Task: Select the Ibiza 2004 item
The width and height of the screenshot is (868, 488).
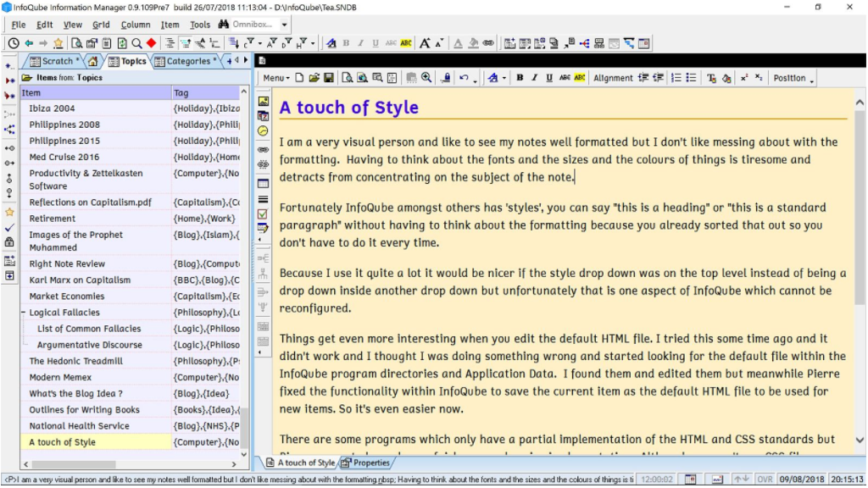Action: coord(52,108)
